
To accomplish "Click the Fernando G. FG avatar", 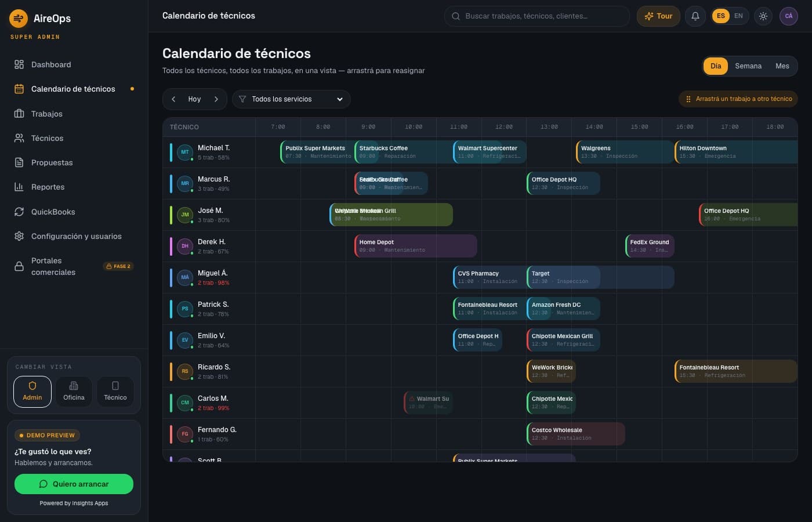I will tap(185, 434).
